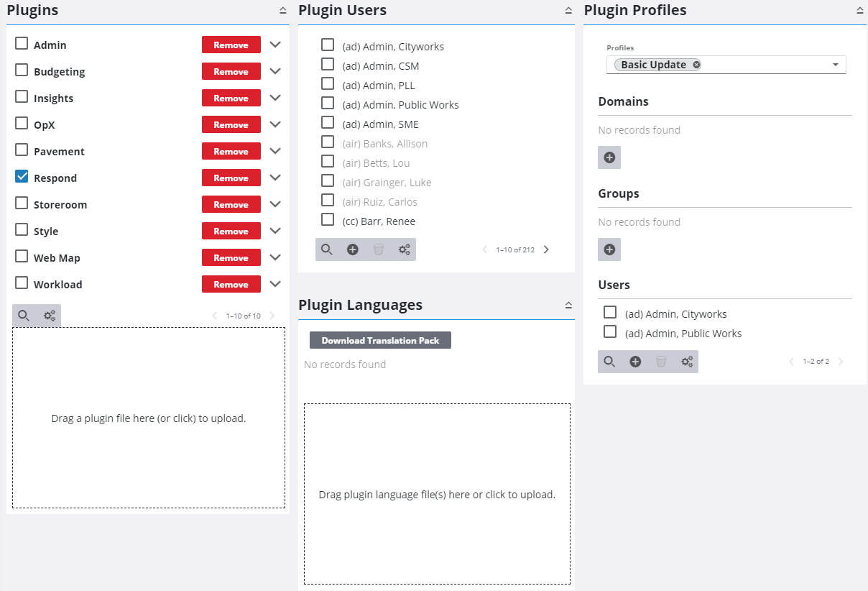Expand the Pavement plugin row

(274, 151)
